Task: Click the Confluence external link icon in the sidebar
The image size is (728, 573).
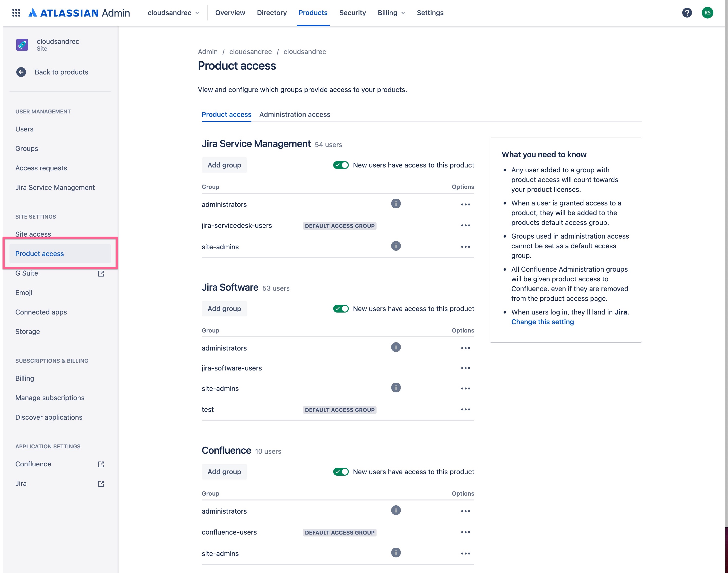Action: point(101,464)
